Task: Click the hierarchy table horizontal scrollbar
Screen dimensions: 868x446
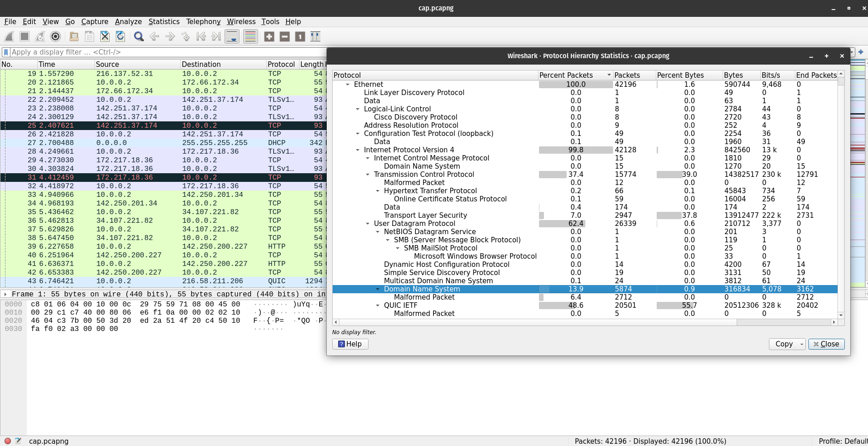Action: click(536, 322)
